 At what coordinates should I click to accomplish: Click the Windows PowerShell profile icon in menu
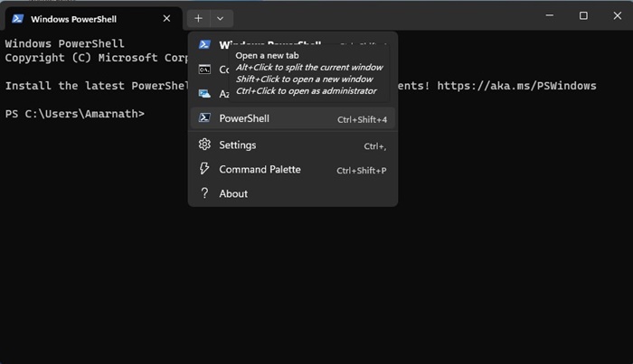[x=204, y=44]
